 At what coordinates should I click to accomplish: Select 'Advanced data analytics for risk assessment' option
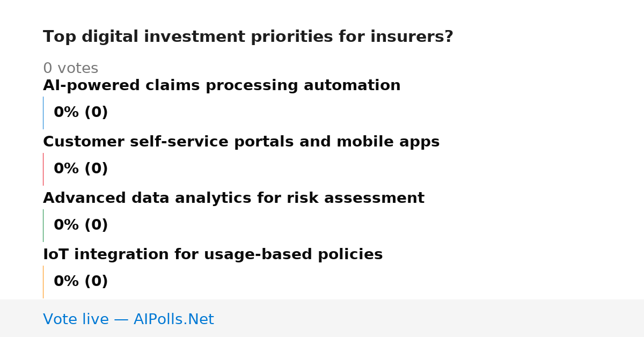pos(233,199)
